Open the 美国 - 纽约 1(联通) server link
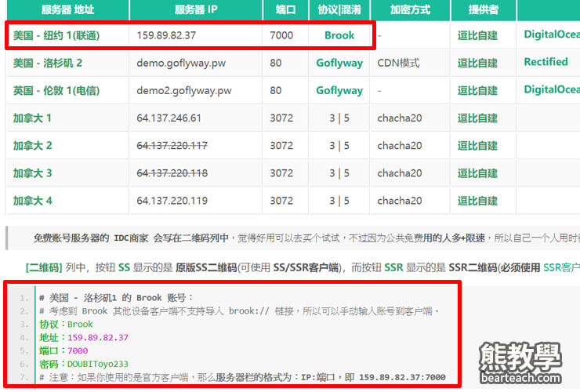This screenshot has width=580, height=392. pos(56,35)
